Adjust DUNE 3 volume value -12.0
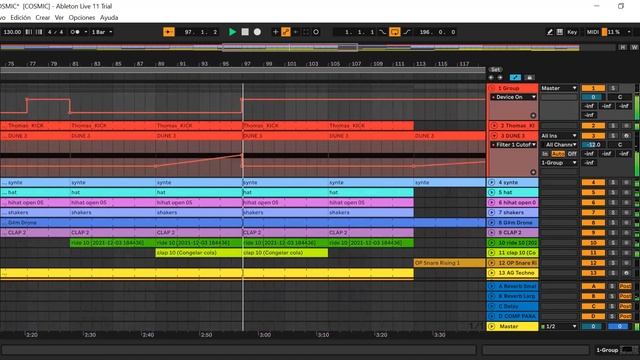This screenshot has height=360, width=640. tap(593, 144)
